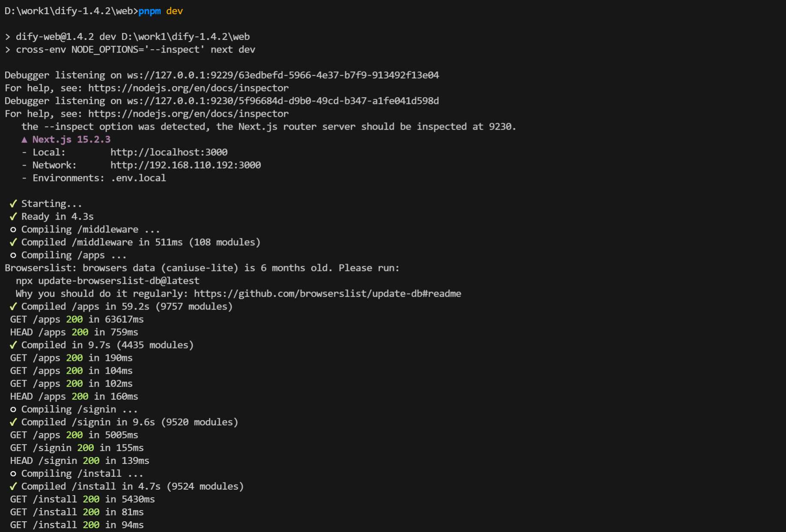Click the circle icon beside 'Compiling /middleware'
The image size is (786, 532).
(13, 230)
